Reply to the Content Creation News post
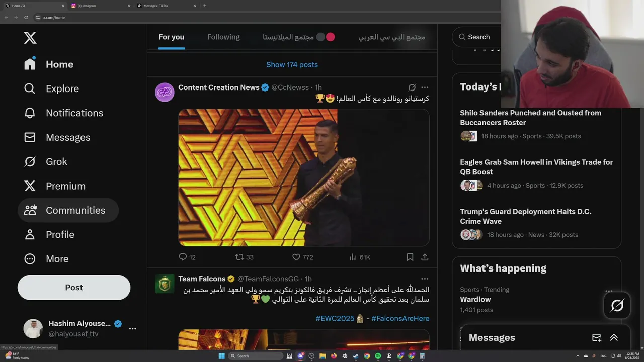This screenshot has height=362, width=644. point(187,257)
